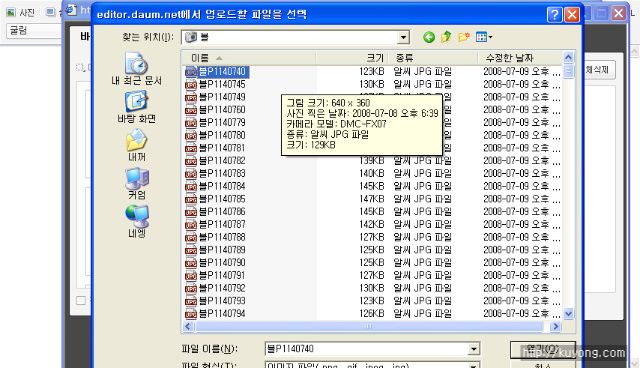Click the horizontal scrollbar right arrow
The width and height of the screenshot is (640, 368).
(556, 326)
